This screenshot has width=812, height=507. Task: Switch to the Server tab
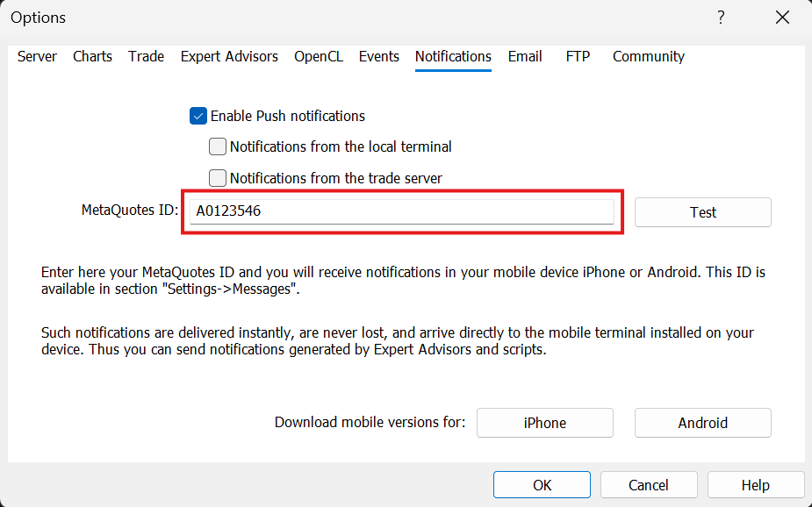click(37, 56)
